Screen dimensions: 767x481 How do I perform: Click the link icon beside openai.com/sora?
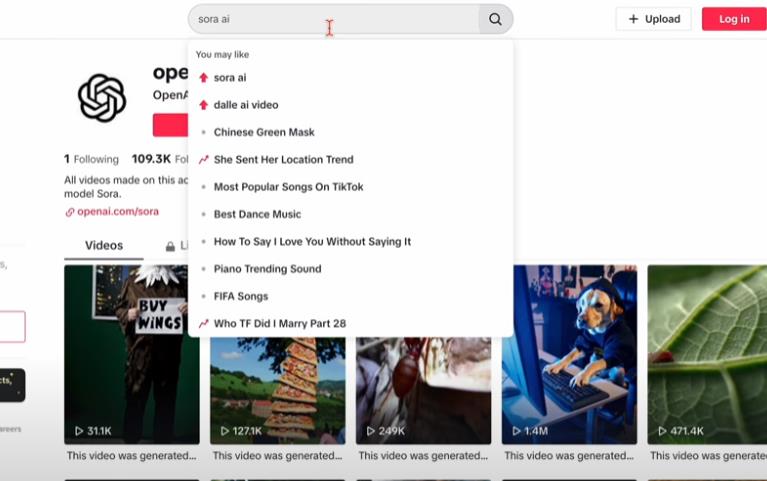click(69, 212)
